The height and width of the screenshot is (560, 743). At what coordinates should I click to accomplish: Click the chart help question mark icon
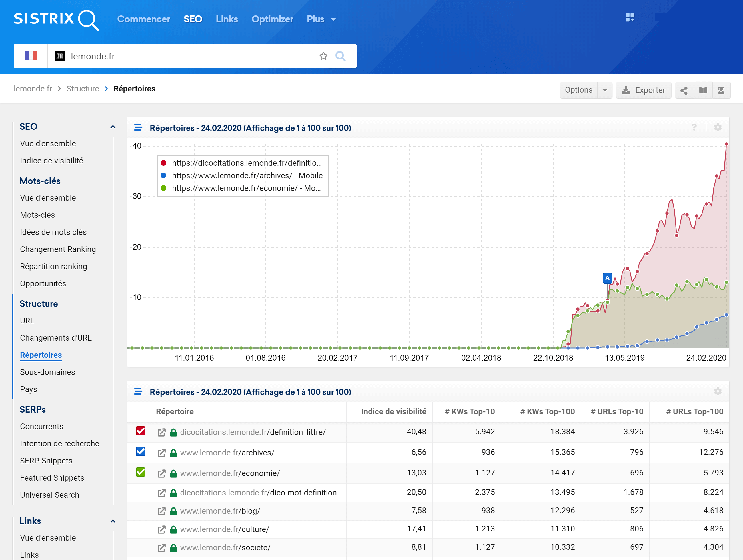[694, 127]
